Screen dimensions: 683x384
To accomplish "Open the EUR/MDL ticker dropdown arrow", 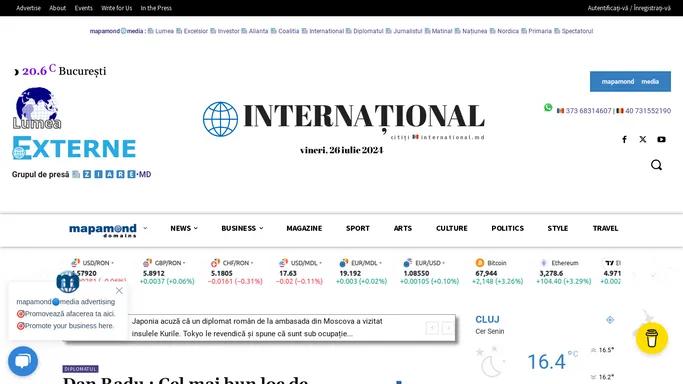I will (x=380, y=263).
